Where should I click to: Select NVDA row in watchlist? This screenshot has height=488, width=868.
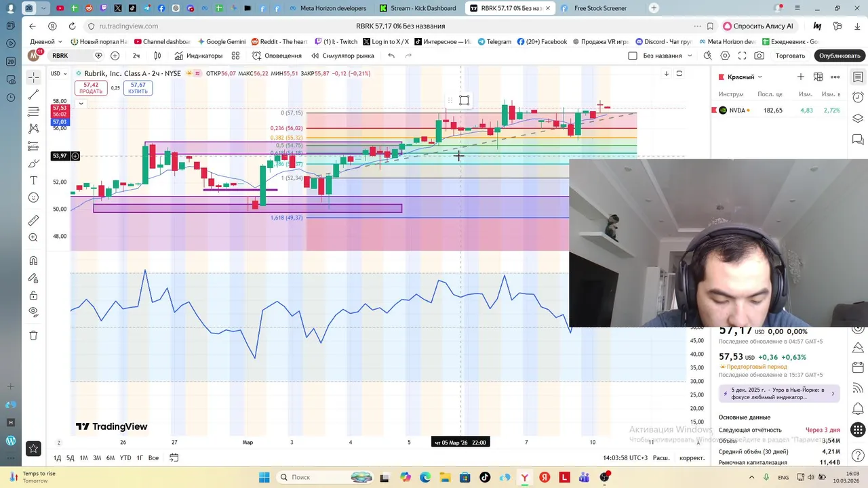[778, 110]
